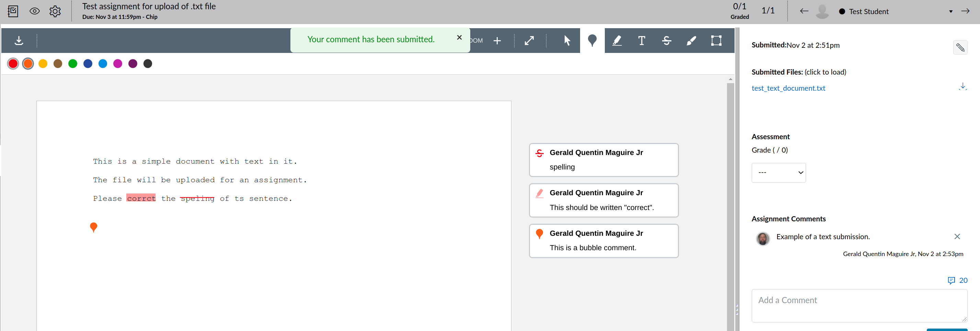Open the test_text_document.txt submitted file
980x331 pixels.
point(788,88)
